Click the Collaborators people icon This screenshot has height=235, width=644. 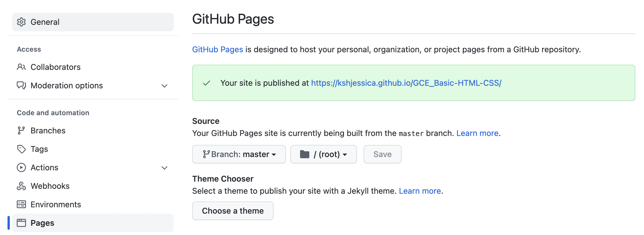21,67
